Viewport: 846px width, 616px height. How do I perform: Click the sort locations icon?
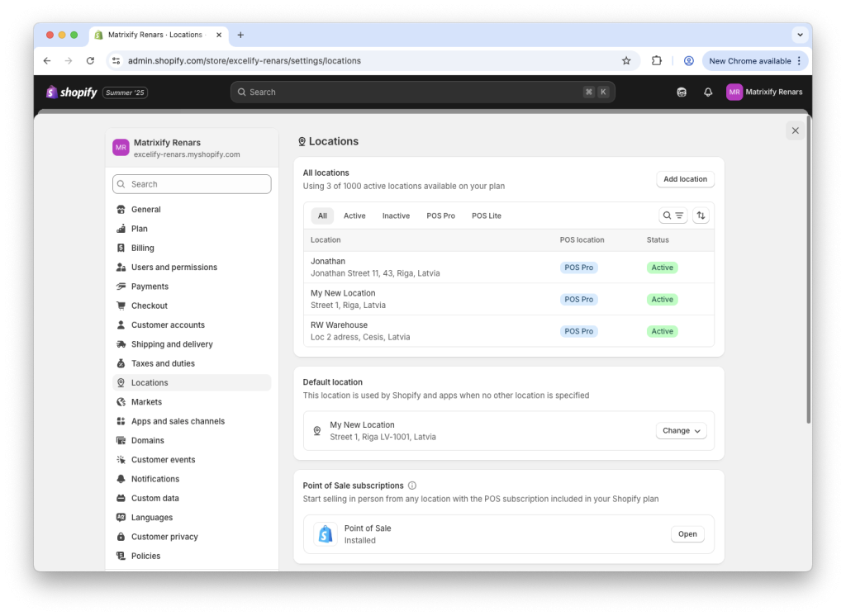(701, 215)
